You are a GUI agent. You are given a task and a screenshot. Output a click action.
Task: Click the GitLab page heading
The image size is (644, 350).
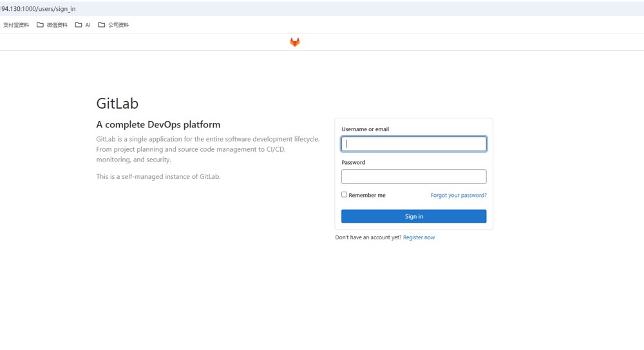[x=117, y=104]
